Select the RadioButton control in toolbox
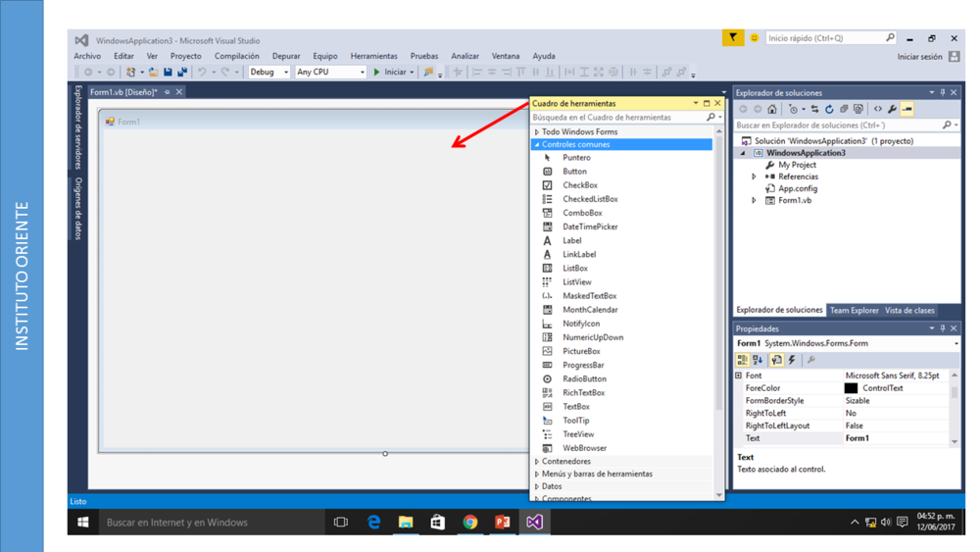Screen dimensions: 980x552 pyautogui.click(x=584, y=378)
